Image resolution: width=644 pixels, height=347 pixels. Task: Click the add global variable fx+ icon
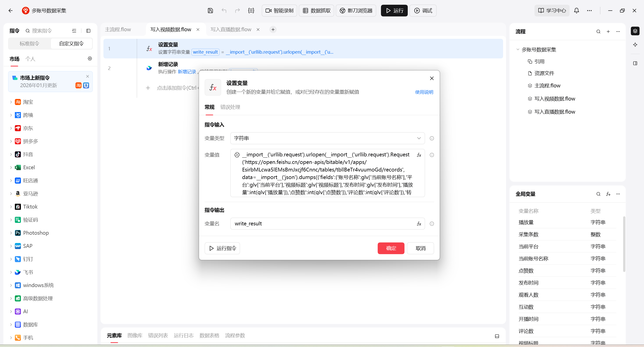(x=608, y=194)
